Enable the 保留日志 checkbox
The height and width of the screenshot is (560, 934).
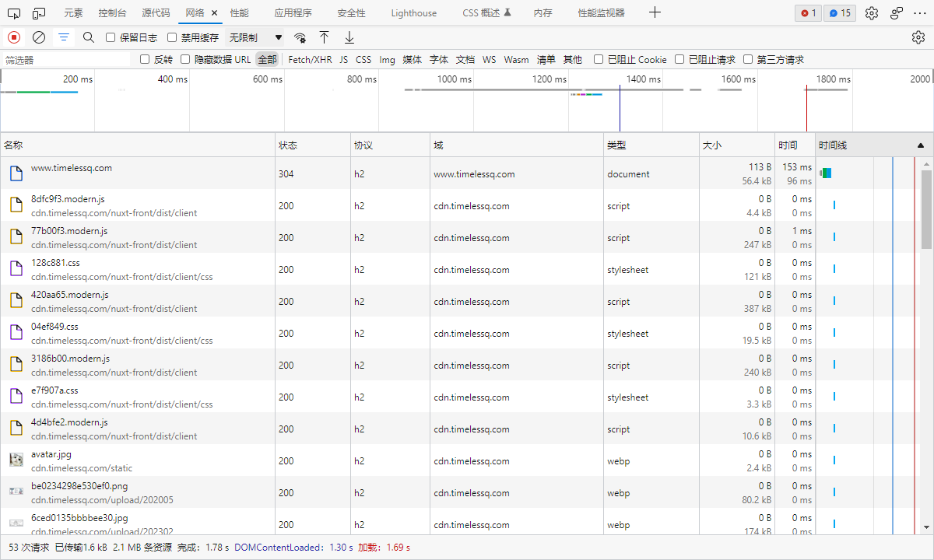click(x=111, y=37)
